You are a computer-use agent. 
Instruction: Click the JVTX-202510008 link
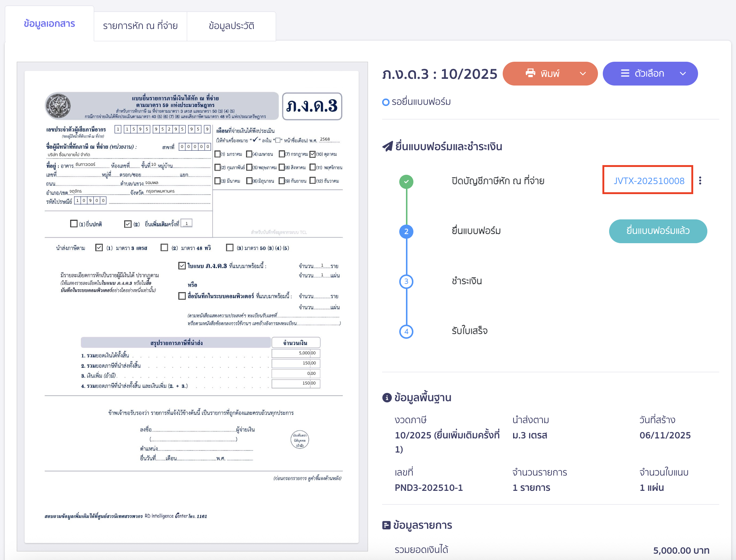(x=648, y=181)
